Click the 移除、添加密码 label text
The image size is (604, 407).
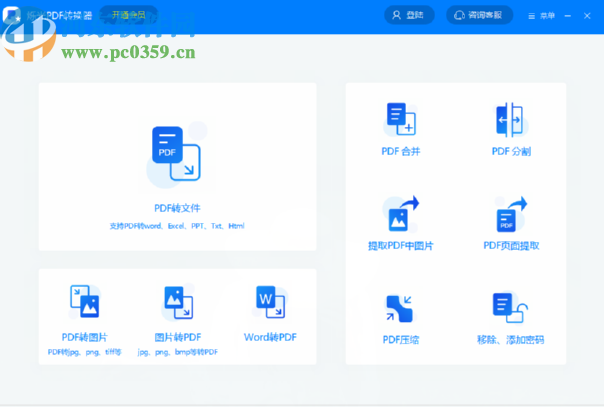coord(511,340)
